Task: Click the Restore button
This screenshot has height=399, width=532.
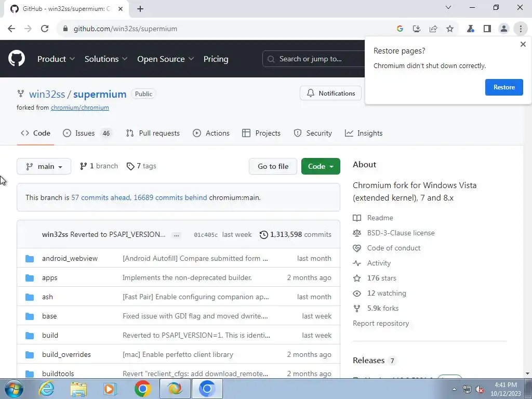Action: tap(504, 87)
